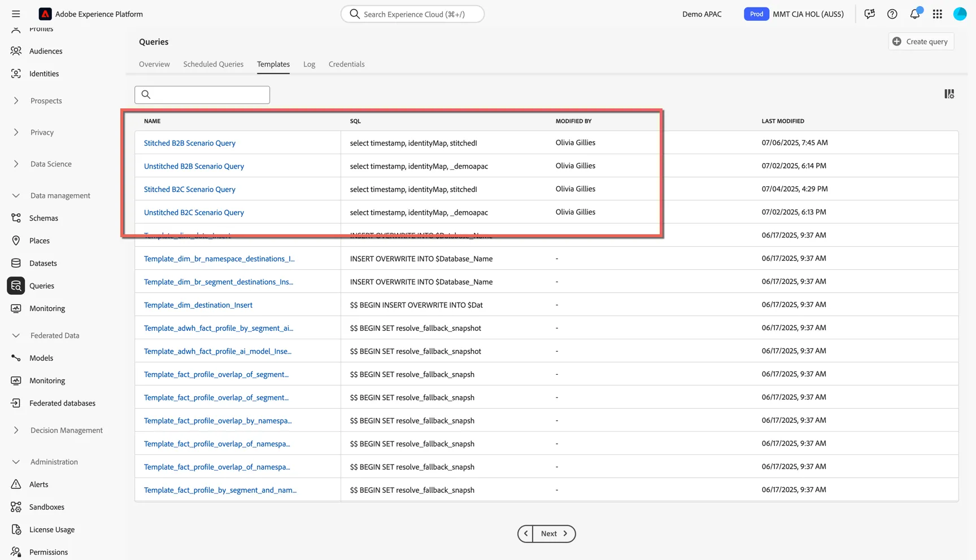
Task: Switch to the Log tab
Action: tap(309, 64)
